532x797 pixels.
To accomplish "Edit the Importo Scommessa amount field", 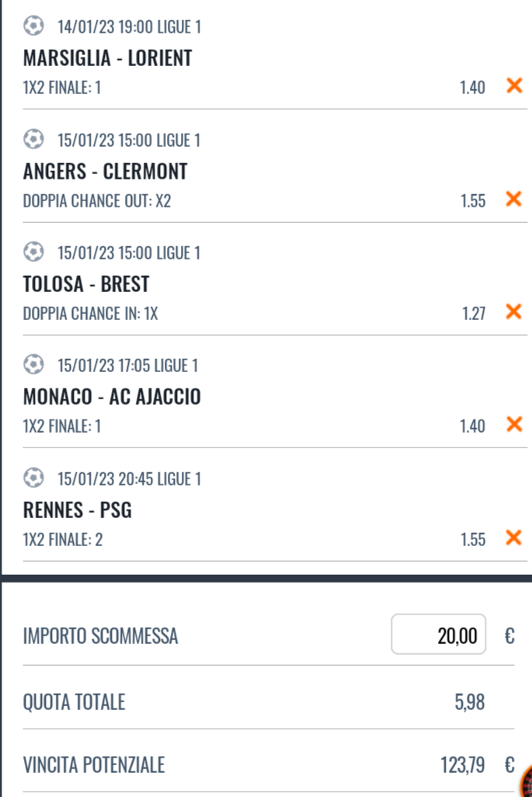I will 439,635.
